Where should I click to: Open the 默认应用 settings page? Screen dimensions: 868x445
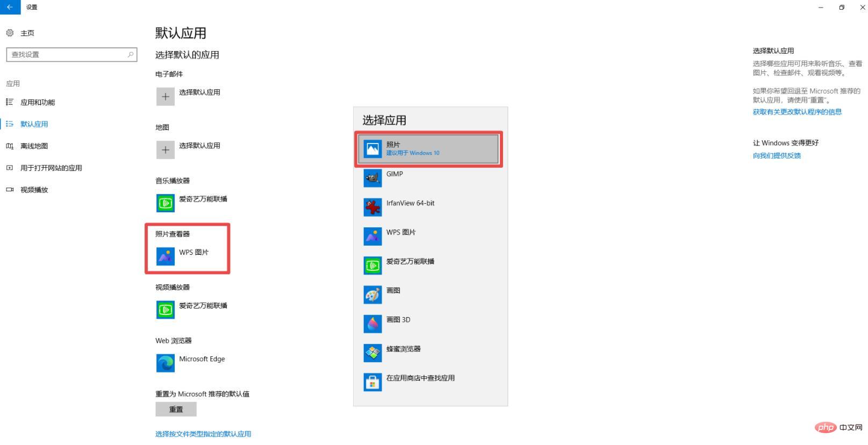[34, 124]
